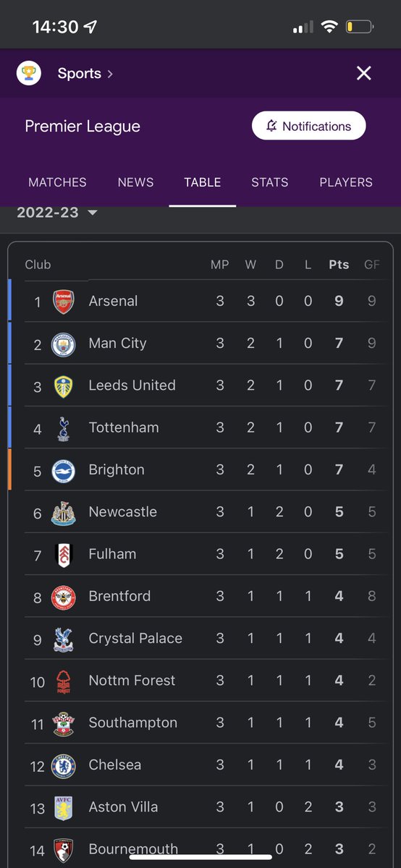401x868 pixels.
Task: Select the Brentford bee crest icon
Action: (64, 597)
